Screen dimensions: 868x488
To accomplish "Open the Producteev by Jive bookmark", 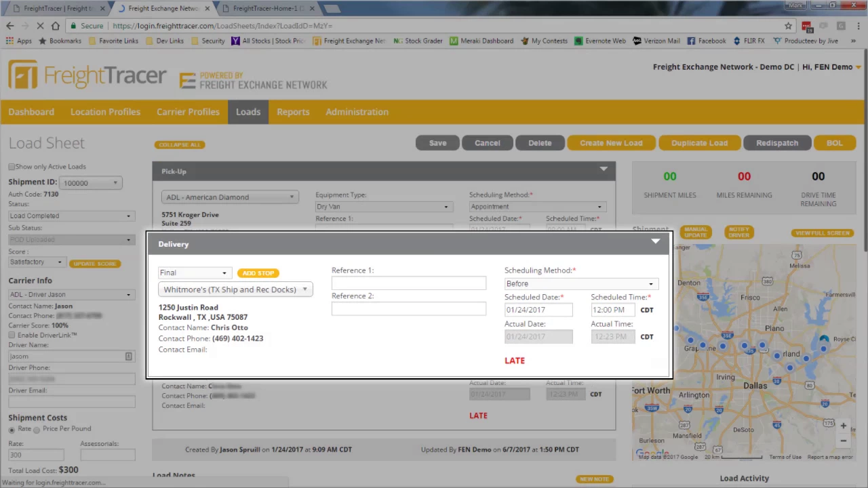I will (805, 41).
